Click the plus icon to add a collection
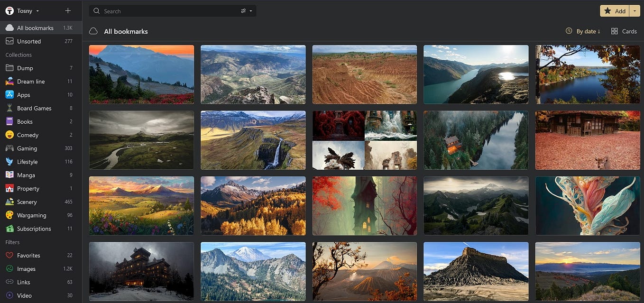Image resolution: width=644 pixels, height=303 pixels. (x=68, y=10)
